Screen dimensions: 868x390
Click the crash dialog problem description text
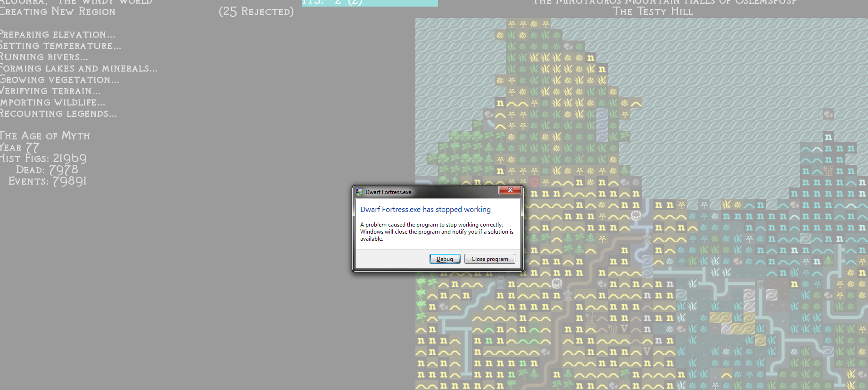click(437, 232)
